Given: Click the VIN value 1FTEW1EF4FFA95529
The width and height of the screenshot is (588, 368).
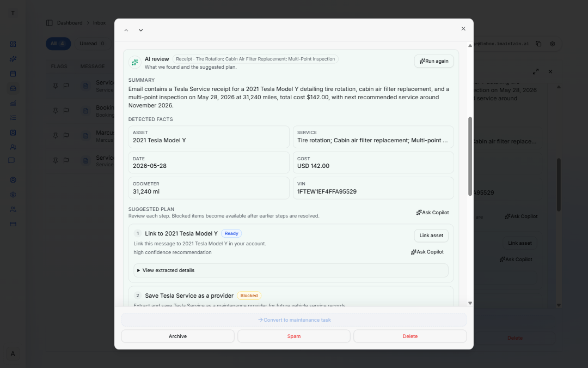Looking at the screenshot, I should [x=327, y=191].
